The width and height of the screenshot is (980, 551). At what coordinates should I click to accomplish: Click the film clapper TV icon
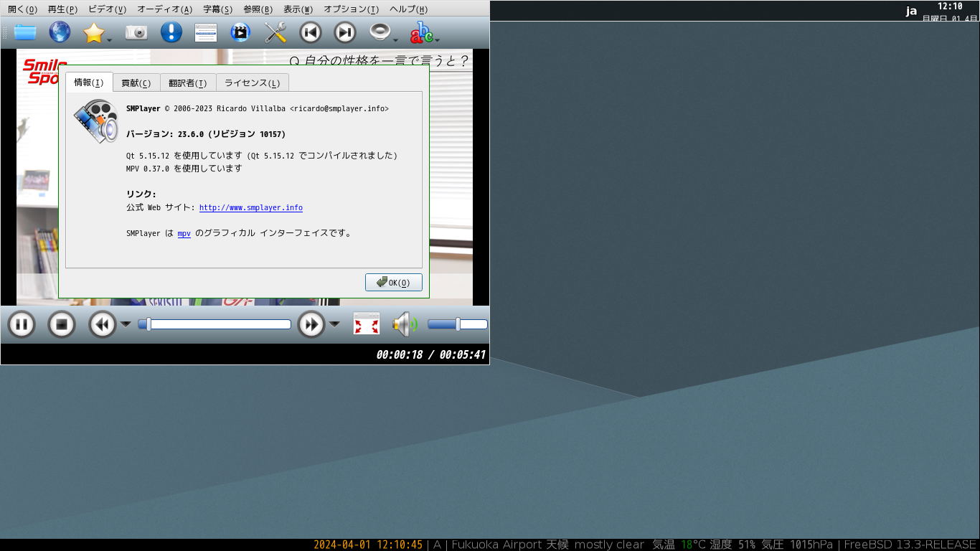[x=240, y=32]
